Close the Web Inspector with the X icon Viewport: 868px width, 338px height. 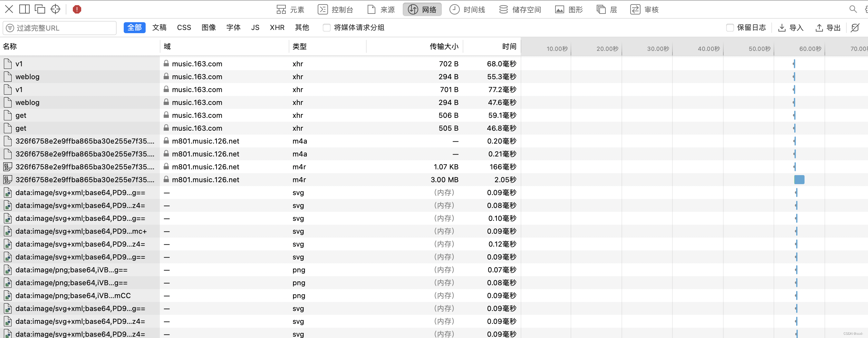tap(9, 9)
